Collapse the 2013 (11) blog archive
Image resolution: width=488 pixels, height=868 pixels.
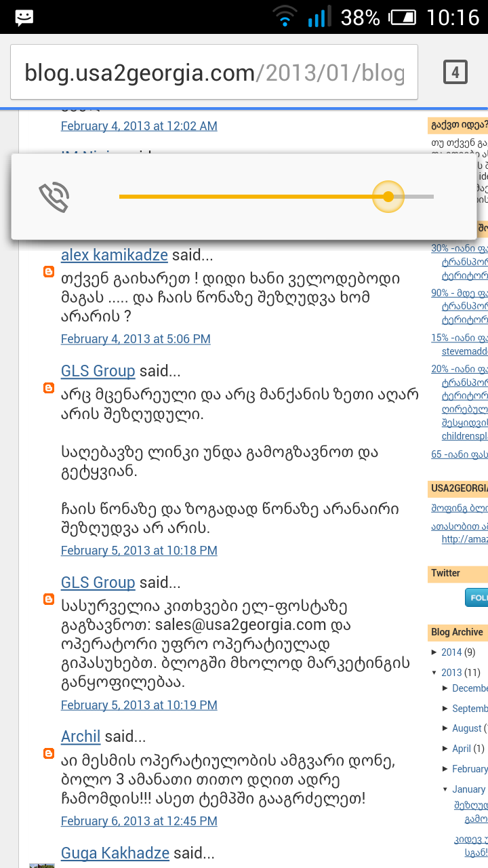point(434,673)
